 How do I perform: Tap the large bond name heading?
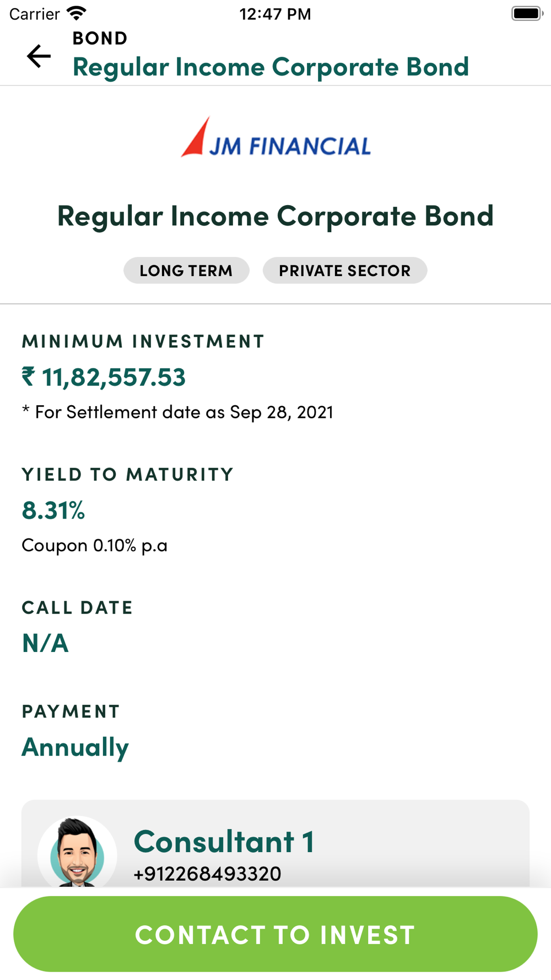(x=275, y=216)
